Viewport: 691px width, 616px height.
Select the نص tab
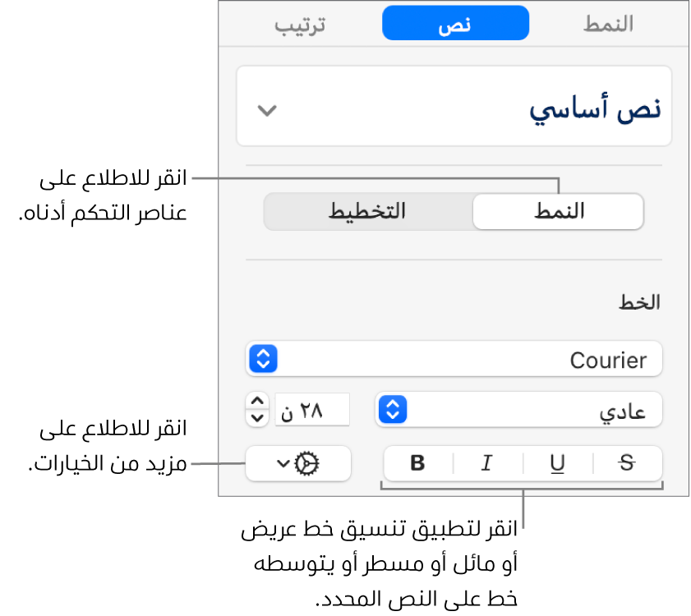point(455,25)
